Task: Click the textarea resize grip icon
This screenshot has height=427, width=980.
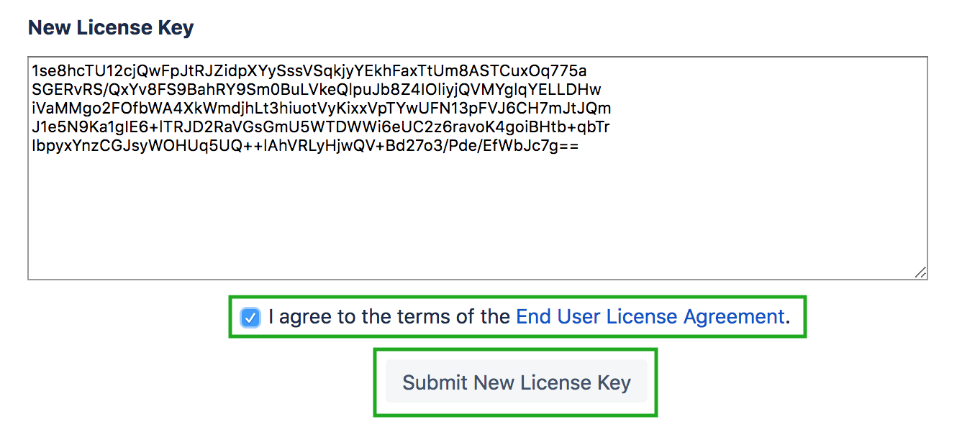Action: coord(920,272)
